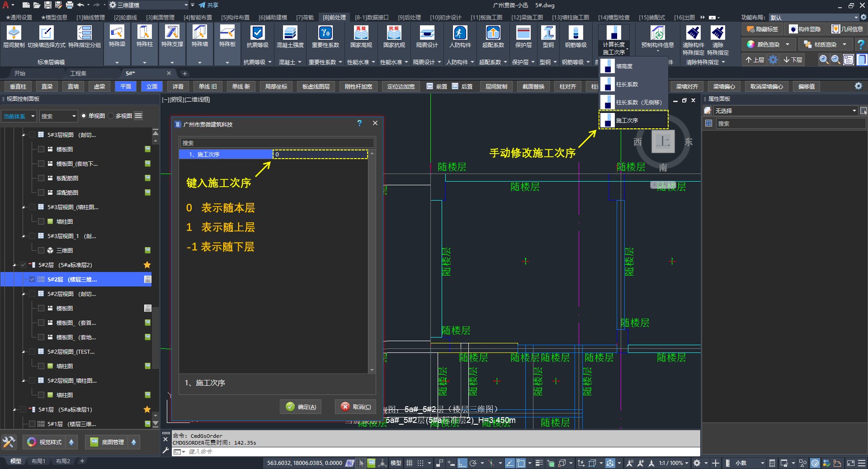
Task: Tick the 后置 checkbox
Action: tap(455, 86)
